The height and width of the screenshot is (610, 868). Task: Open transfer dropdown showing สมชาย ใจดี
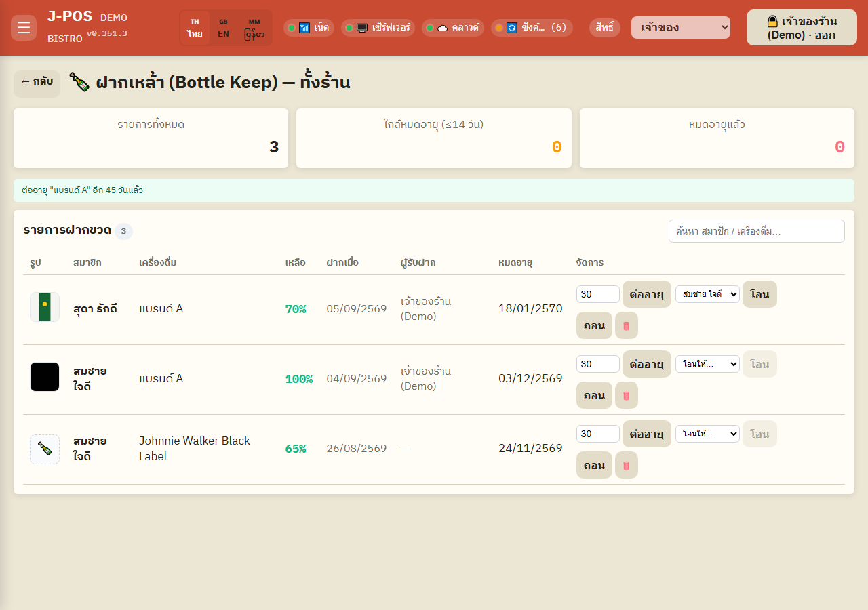[x=707, y=294]
